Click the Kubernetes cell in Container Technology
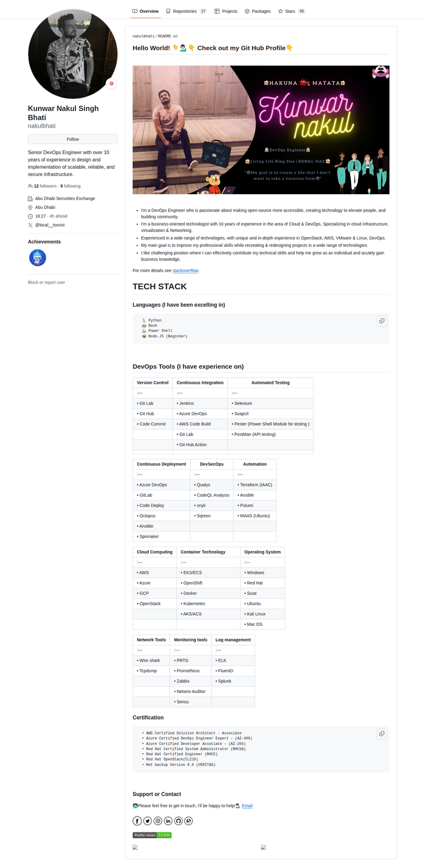Screen dimensions: 425x868 (x=208, y=604)
